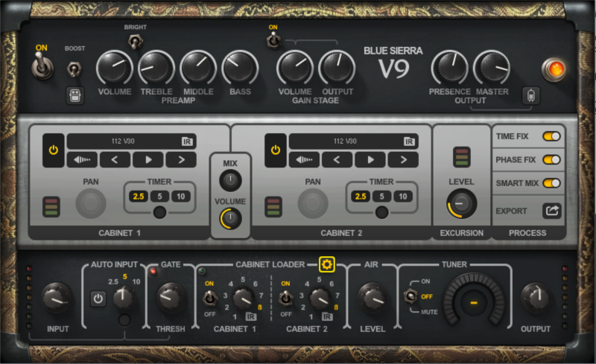The width and height of the screenshot is (596, 364).
Task: Click the IR badge in Cabinet 2 display
Action: pos(409,141)
